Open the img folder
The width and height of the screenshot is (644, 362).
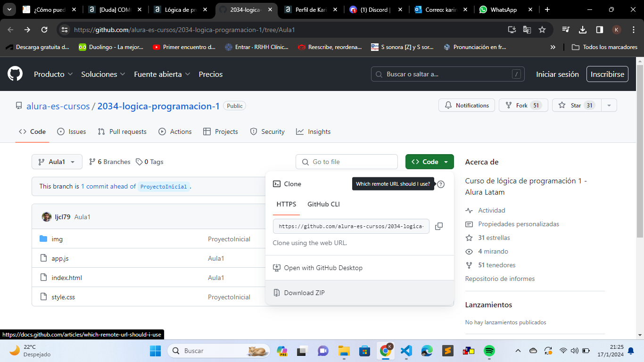click(x=57, y=239)
